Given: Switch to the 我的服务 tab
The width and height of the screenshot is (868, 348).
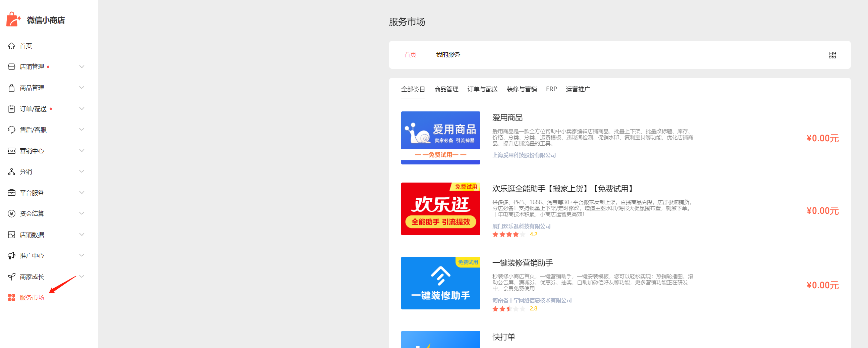Looking at the screenshot, I should click(x=448, y=55).
